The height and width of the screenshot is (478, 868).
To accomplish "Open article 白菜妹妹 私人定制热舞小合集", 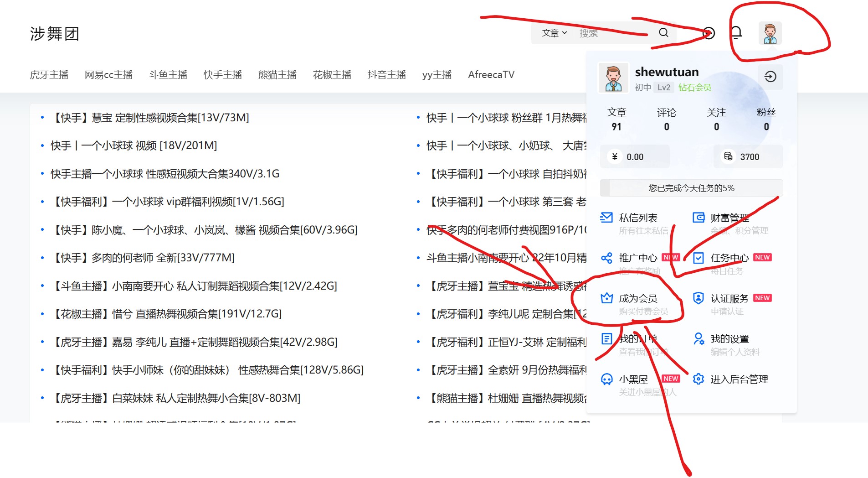I will coord(176,398).
